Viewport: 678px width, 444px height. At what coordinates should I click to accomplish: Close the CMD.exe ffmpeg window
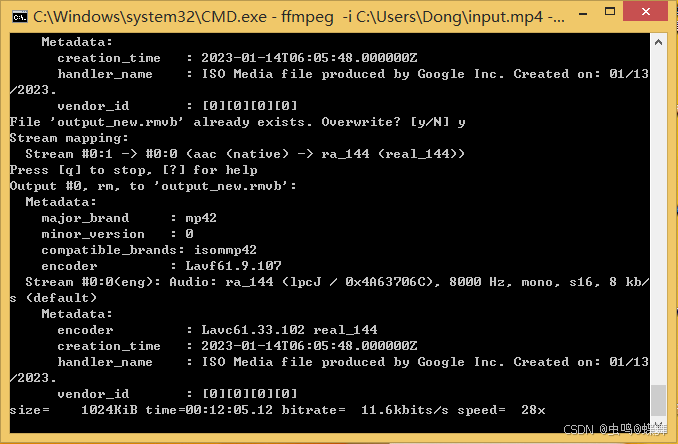(646, 12)
